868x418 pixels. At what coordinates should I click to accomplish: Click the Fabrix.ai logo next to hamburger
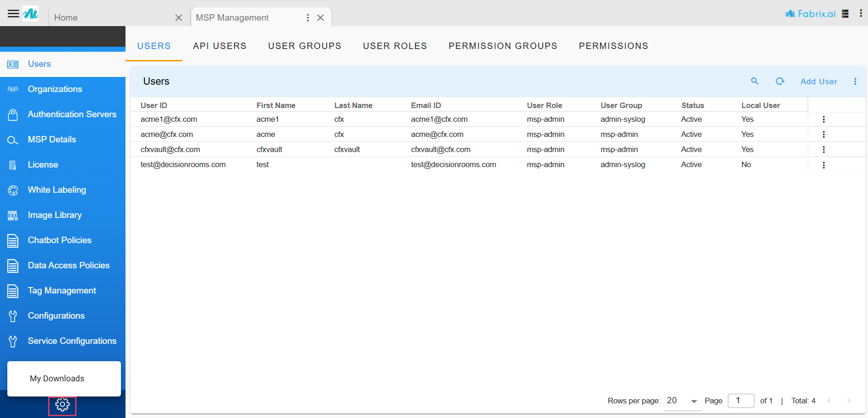pyautogui.click(x=31, y=14)
